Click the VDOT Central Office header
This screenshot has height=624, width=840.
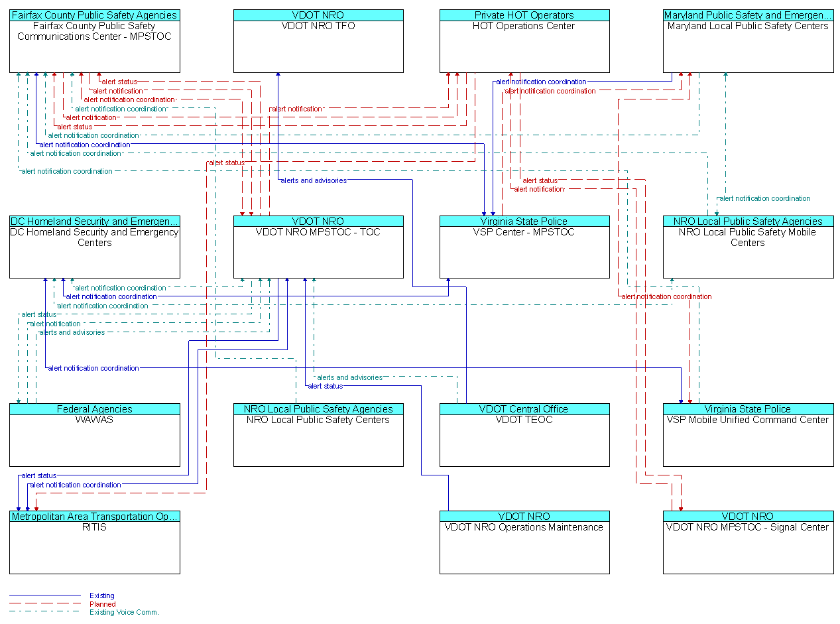(x=524, y=409)
